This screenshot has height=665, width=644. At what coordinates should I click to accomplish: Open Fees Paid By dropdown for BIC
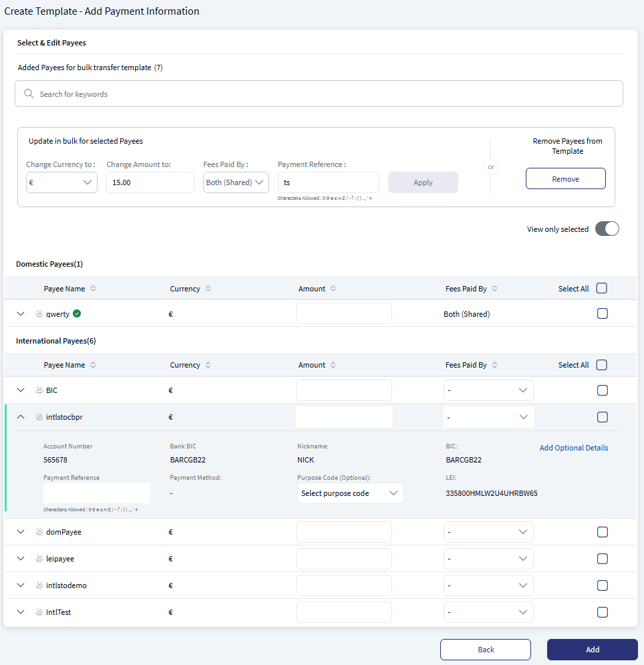tap(488, 390)
